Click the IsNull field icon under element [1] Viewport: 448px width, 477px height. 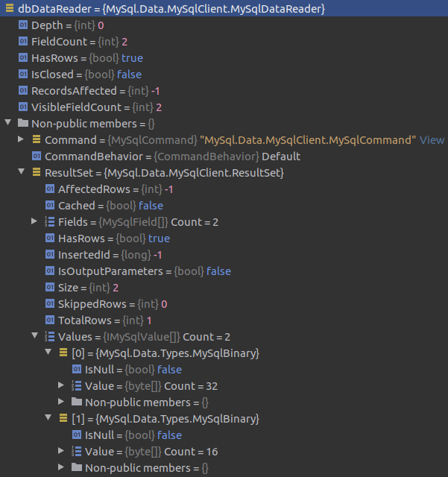tap(76, 435)
